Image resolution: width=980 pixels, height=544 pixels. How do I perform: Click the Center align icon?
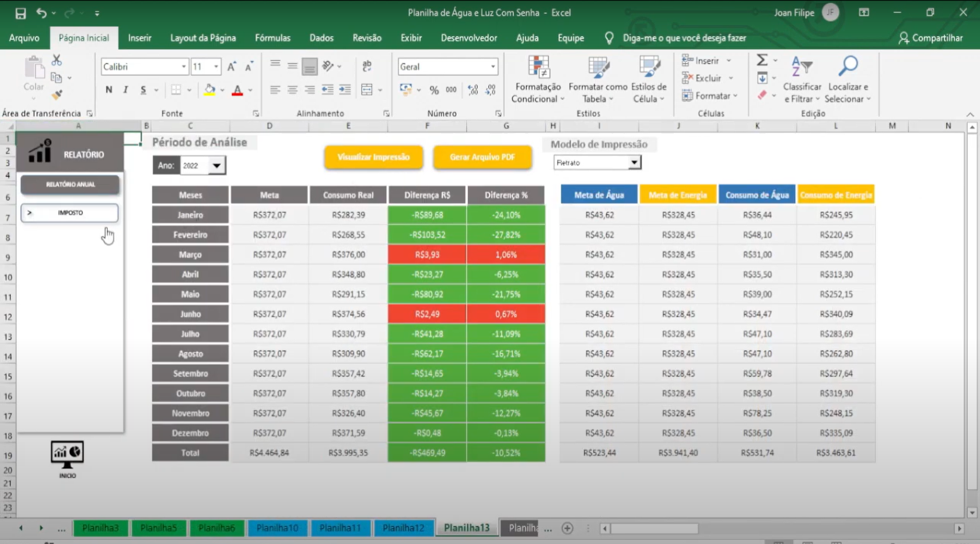(x=292, y=90)
